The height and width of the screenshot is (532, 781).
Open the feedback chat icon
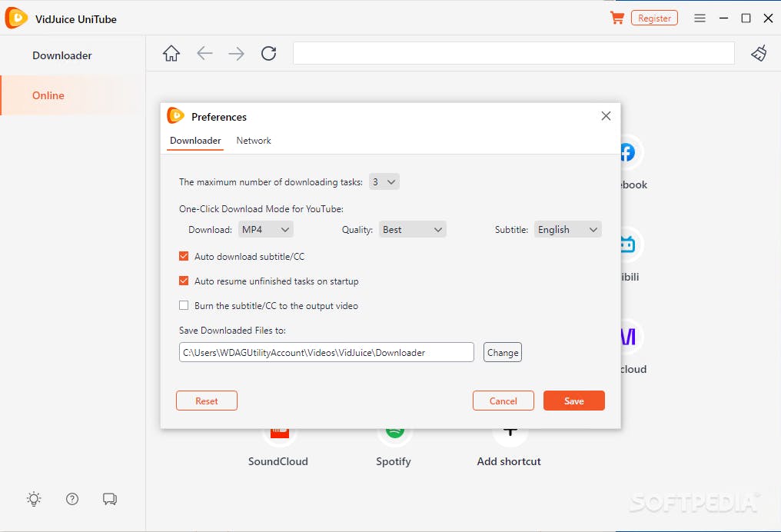pyautogui.click(x=110, y=499)
